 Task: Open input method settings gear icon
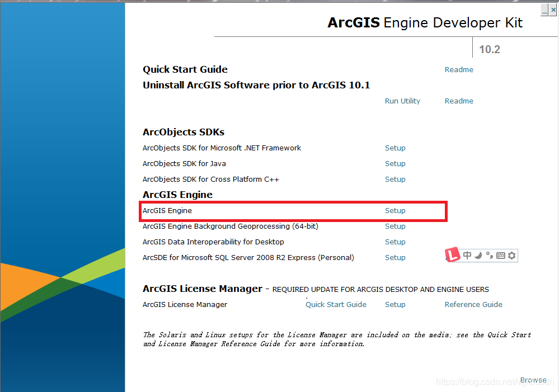(x=512, y=256)
